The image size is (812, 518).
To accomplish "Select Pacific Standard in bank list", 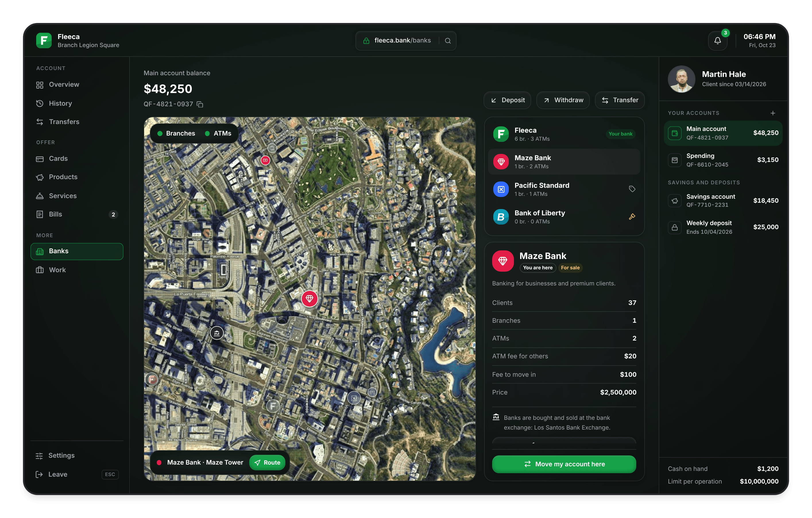I will pos(564,190).
